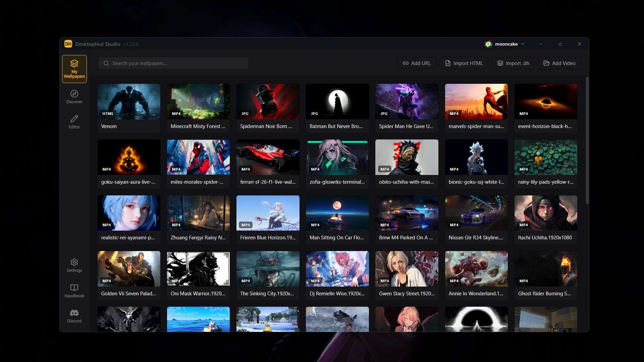Click the Import .dh button
Viewport: 644px width, 362px height.
[513, 63]
